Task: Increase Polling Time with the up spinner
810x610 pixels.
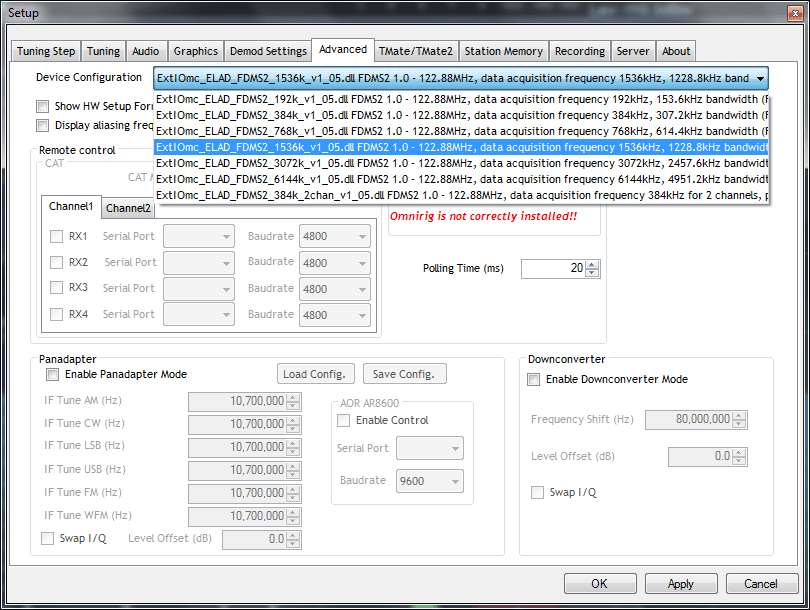Action: pos(593,263)
